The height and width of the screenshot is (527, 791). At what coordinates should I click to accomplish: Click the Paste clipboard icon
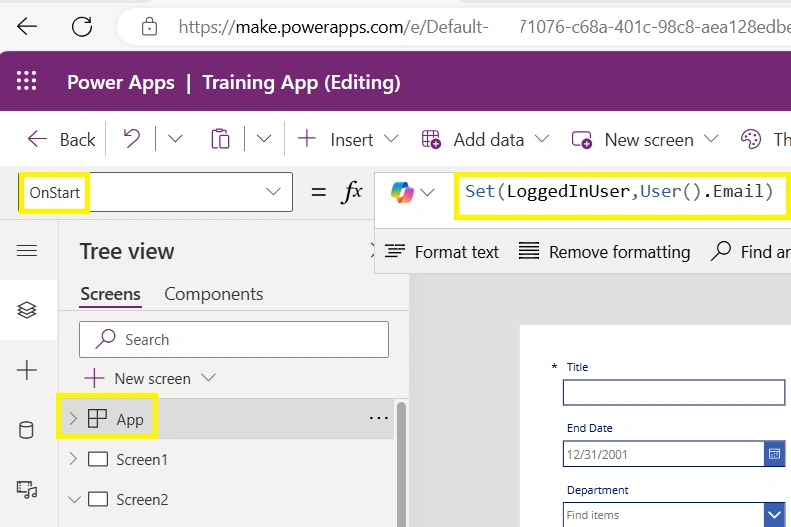[x=220, y=139]
